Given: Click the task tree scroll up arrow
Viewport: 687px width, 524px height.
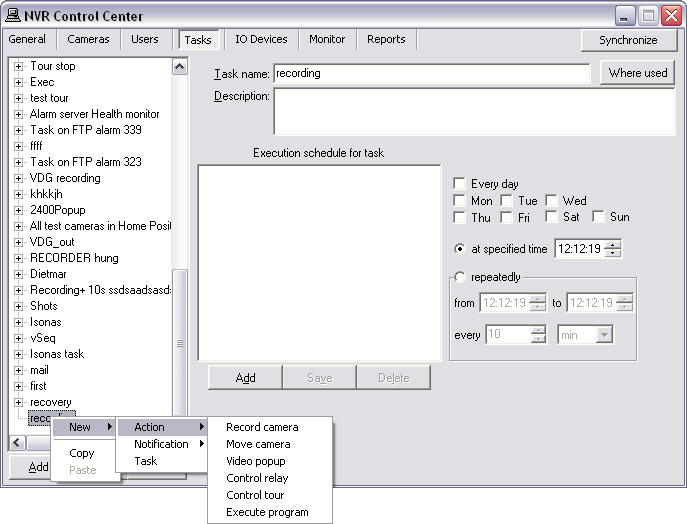Looking at the screenshot, I should tap(180, 67).
